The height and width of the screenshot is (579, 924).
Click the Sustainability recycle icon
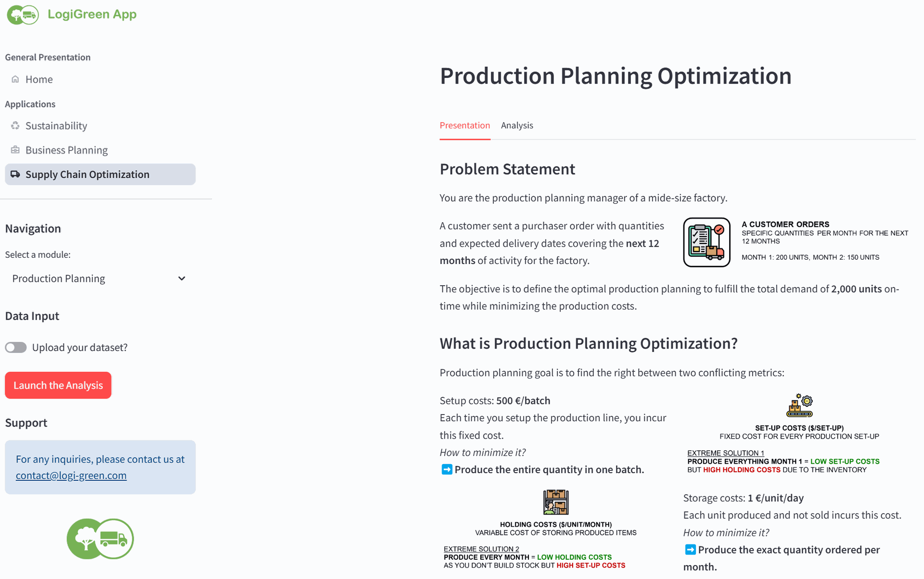[x=15, y=126]
